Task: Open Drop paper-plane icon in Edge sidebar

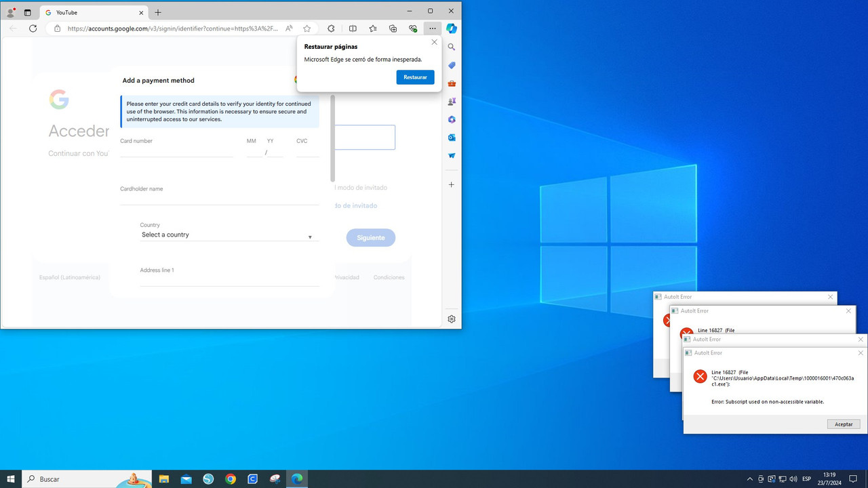Action: coord(452,156)
